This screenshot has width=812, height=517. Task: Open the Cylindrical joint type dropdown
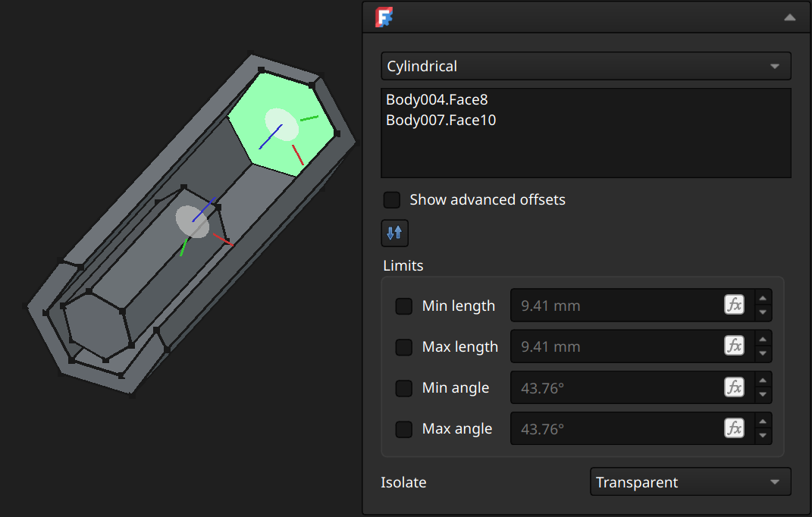click(x=586, y=66)
